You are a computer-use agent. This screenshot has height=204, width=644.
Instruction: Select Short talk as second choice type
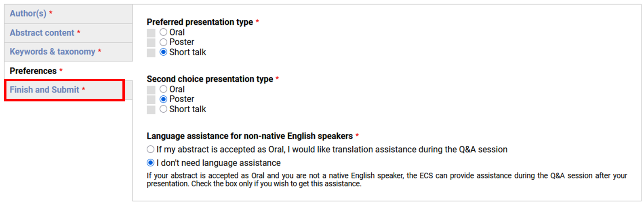(163, 109)
